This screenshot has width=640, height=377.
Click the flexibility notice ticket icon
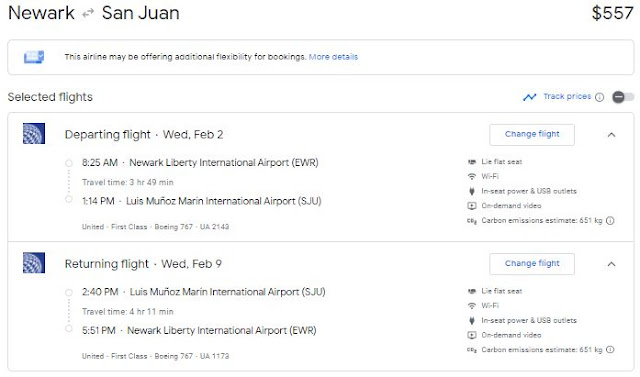pyautogui.click(x=34, y=57)
